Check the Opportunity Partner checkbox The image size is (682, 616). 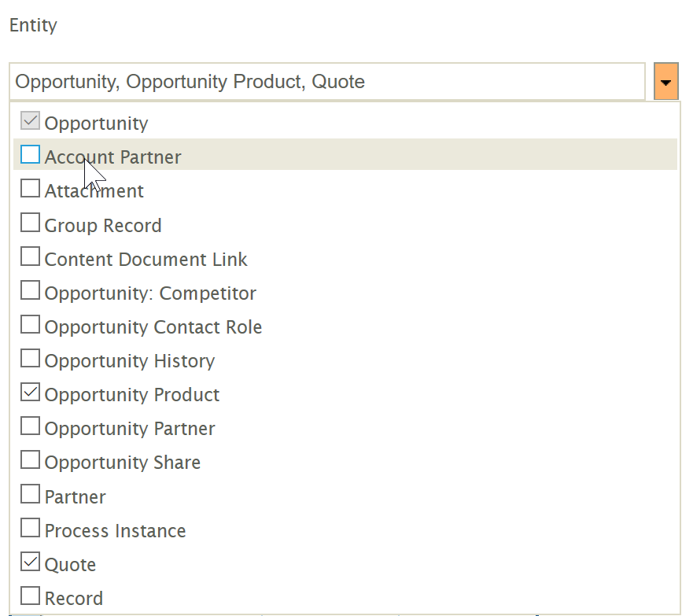(x=30, y=426)
